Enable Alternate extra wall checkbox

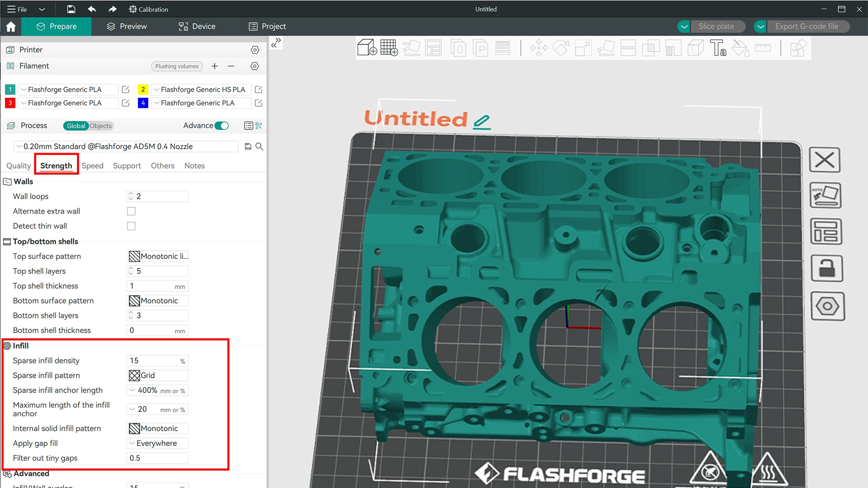(x=131, y=211)
